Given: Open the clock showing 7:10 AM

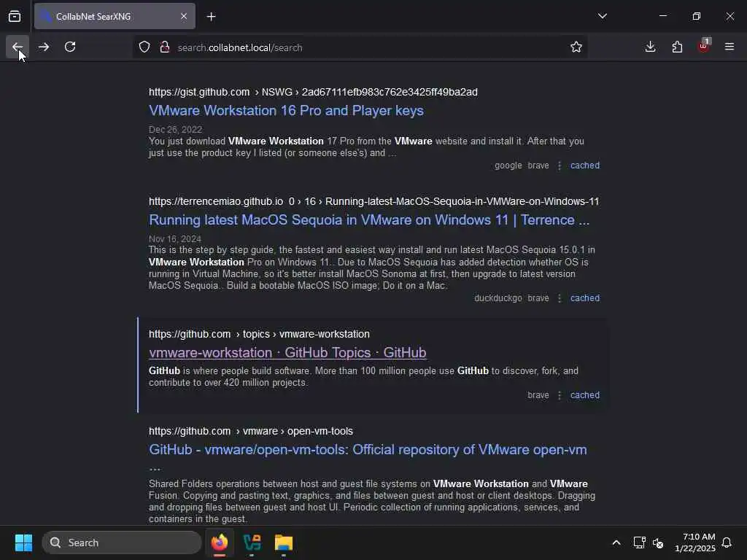Looking at the screenshot, I should click(x=695, y=542).
